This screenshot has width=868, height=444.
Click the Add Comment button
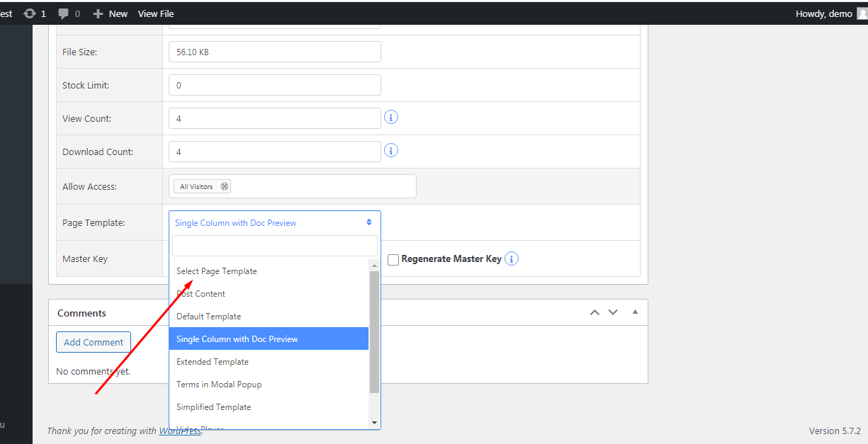(x=94, y=342)
